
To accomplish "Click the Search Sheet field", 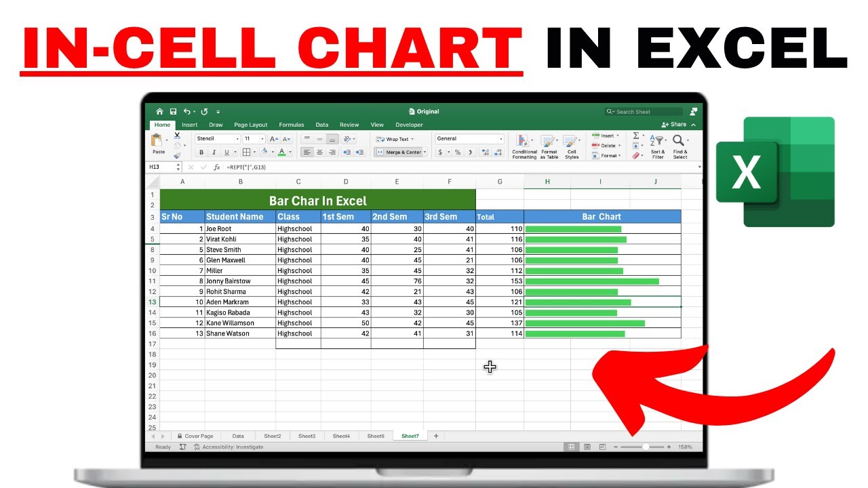I will coord(644,112).
